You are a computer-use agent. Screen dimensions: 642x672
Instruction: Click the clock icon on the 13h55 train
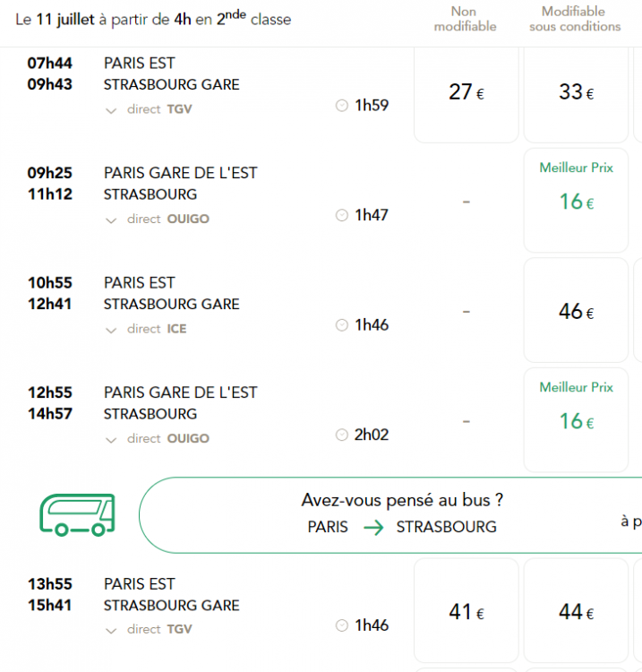(x=342, y=625)
